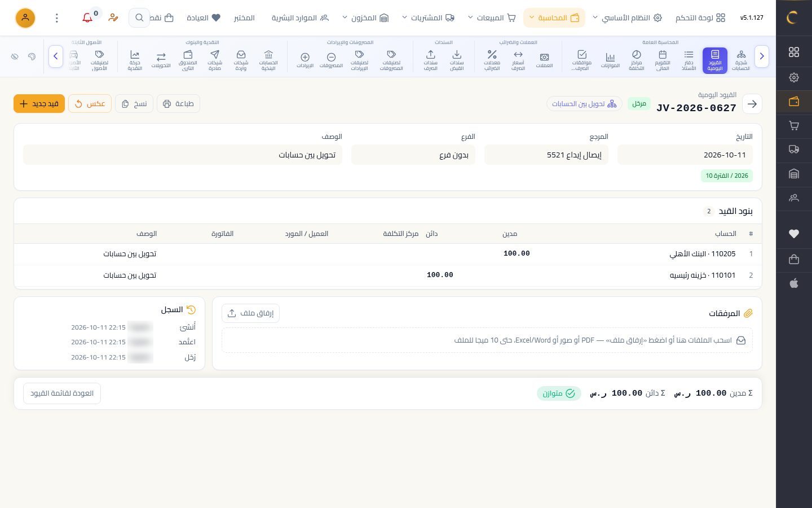Open المختبر (Lab) menu item
This screenshot has width=812, height=508.
pyautogui.click(x=244, y=18)
